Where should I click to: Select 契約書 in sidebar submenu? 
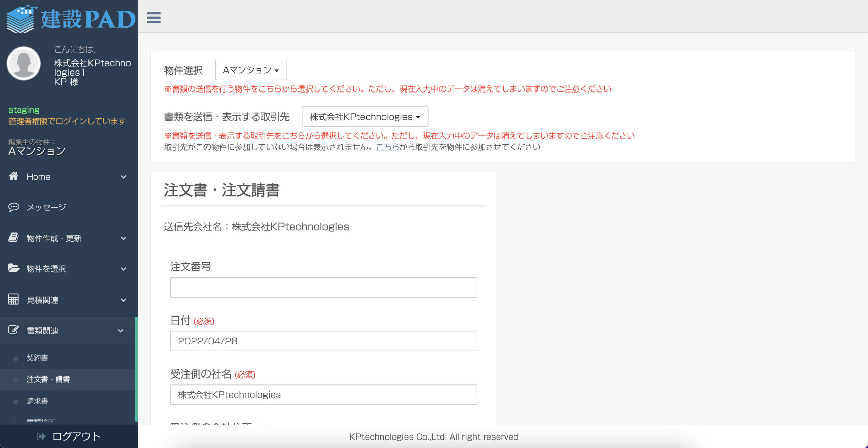[x=37, y=358]
